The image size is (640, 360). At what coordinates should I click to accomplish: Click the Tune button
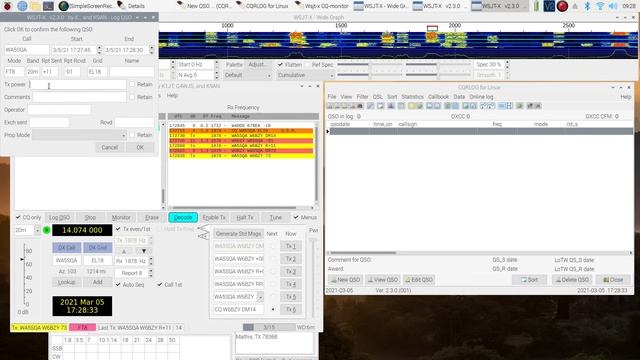coord(276,218)
